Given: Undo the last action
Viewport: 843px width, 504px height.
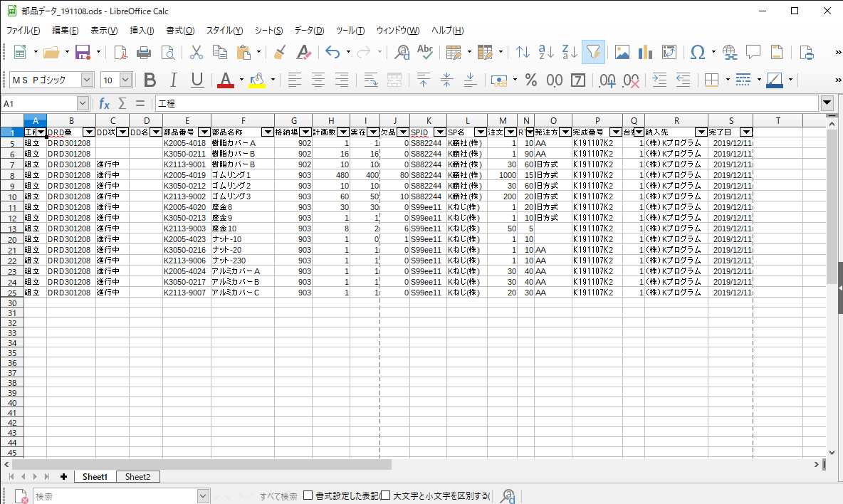Looking at the screenshot, I should tap(333, 52).
